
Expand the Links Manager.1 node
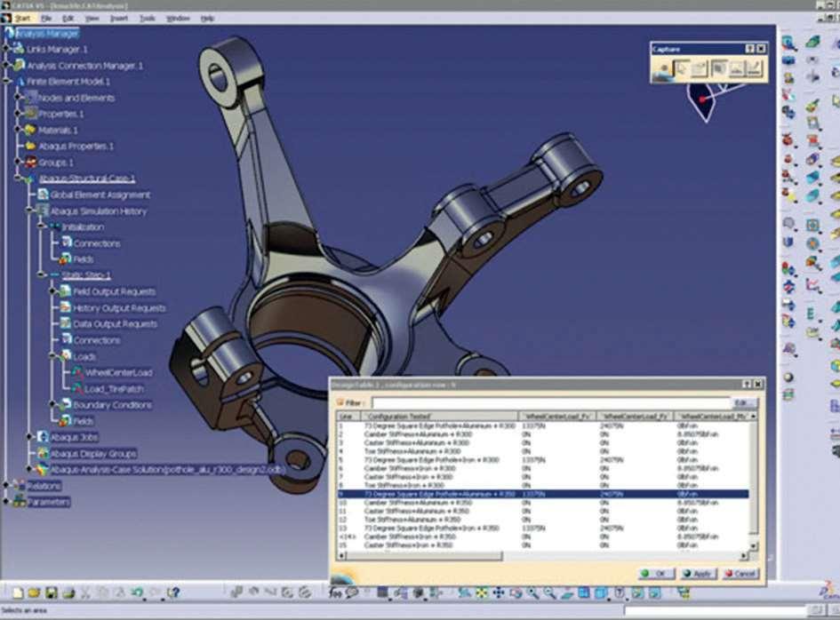point(6,49)
